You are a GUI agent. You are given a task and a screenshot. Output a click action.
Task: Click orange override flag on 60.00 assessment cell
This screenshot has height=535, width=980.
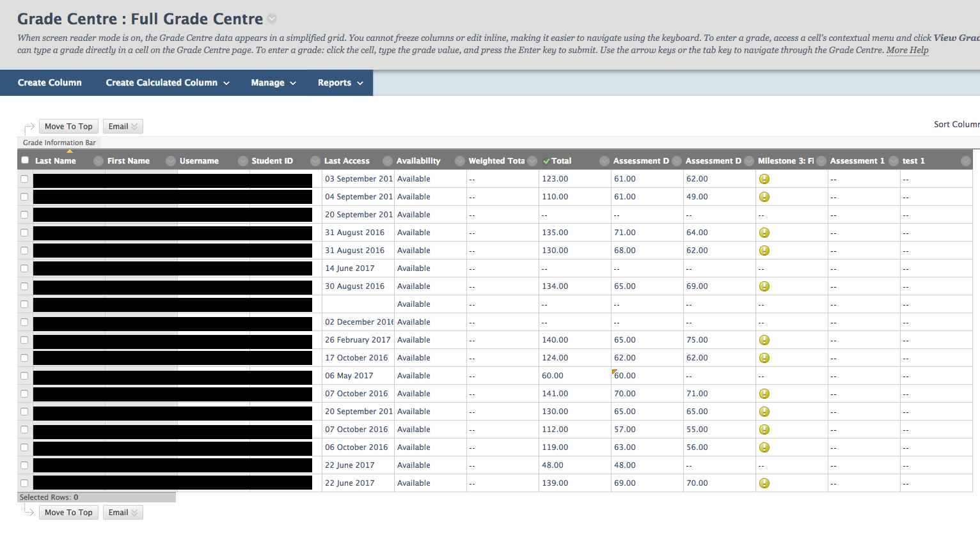coord(615,371)
